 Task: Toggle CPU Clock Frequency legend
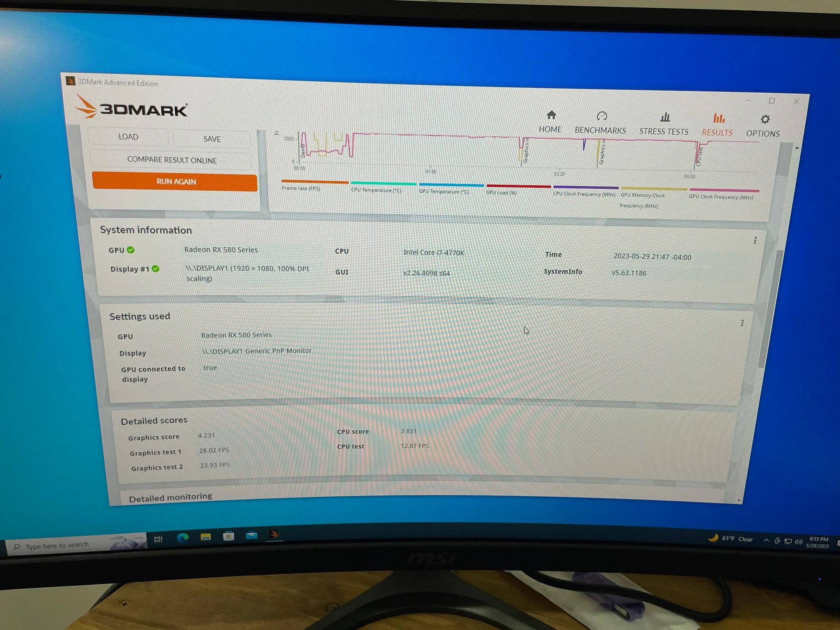coord(585,191)
